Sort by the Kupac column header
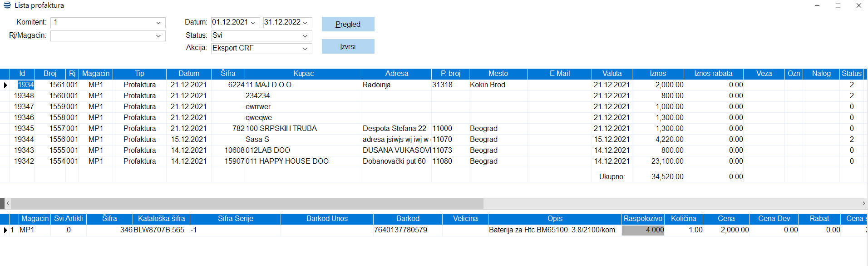The height and width of the screenshot is (266, 868). (303, 74)
